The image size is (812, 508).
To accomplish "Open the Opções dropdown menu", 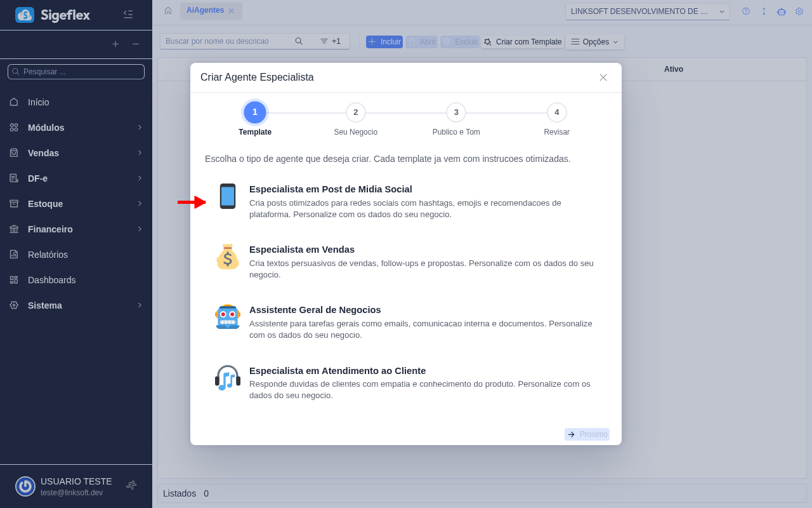I will point(594,42).
